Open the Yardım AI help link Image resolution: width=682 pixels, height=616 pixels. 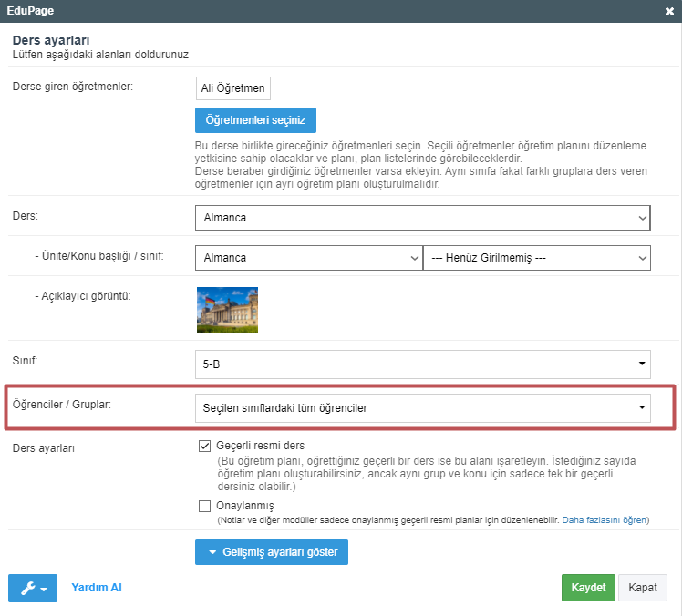click(x=97, y=588)
